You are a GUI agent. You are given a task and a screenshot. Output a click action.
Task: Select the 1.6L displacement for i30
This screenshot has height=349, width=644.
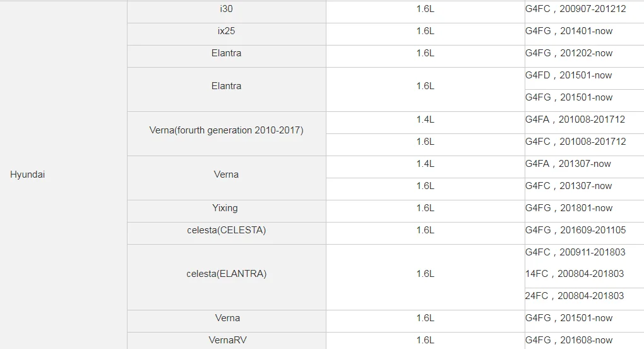coord(425,9)
